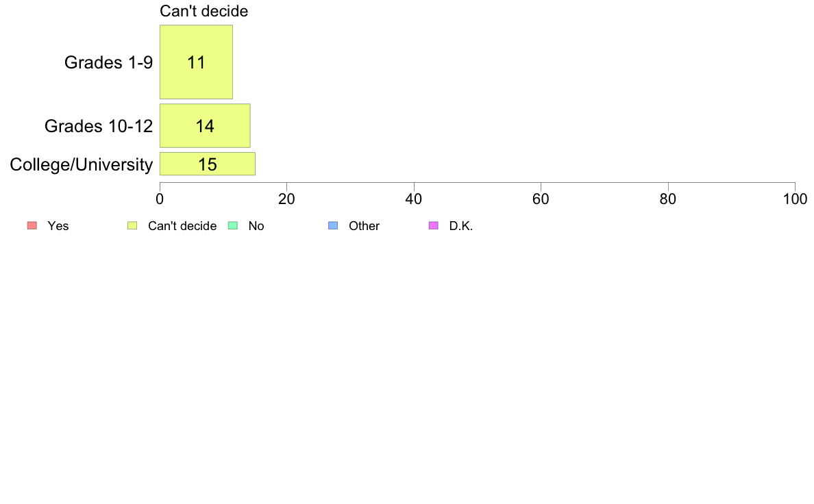The width and height of the screenshot is (814, 504).
Task: Click the Other legend text
Action: pyautogui.click(x=364, y=226)
